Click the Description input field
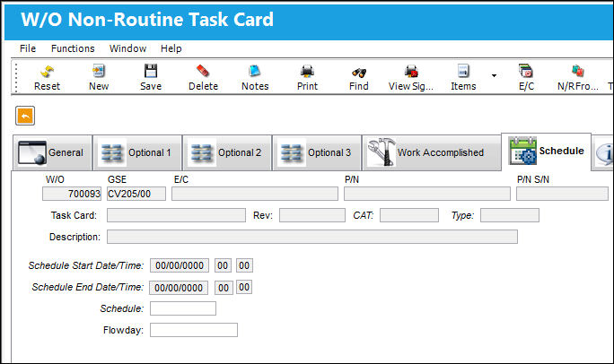 pyautogui.click(x=312, y=237)
